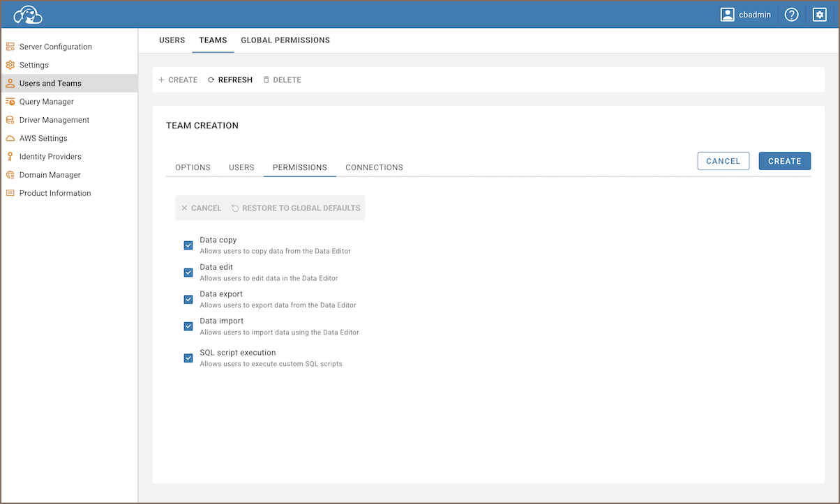Select Identity Providers in sidebar
Viewport: 840px width, 504px height.
tap(50, 157)
